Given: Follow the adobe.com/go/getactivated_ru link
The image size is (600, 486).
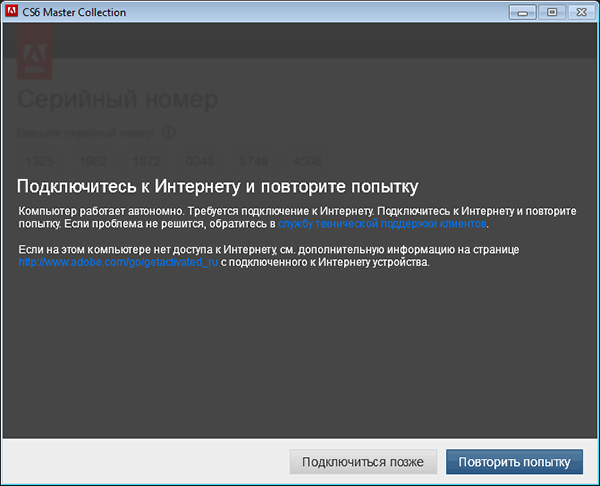Looking at the screenshot, I should (x=118, y=262).
